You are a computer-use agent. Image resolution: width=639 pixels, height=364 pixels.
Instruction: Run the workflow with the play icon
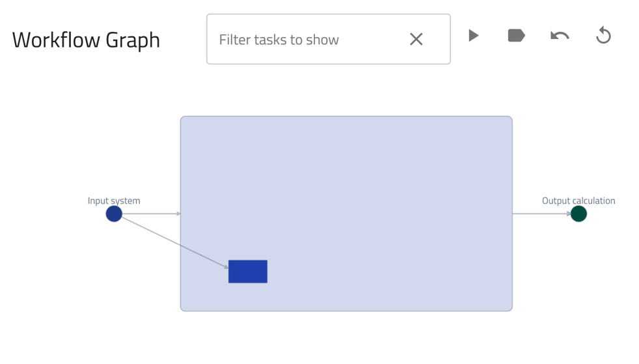(x=474, y=36)
